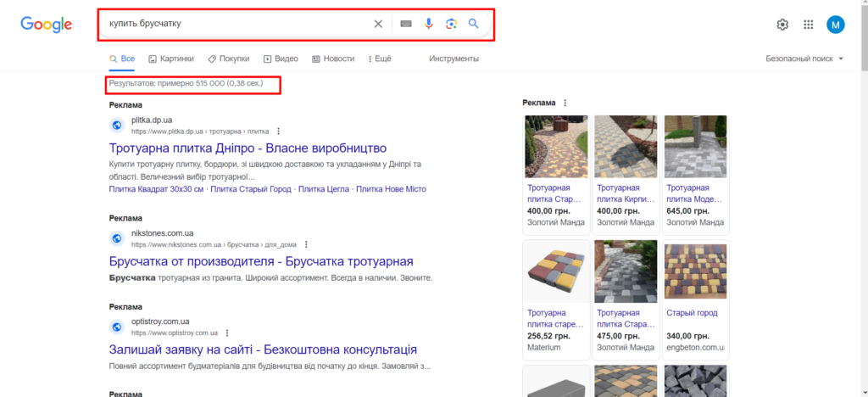This screenshot has height=397, width=868.
Task: Open sitelink Плитка Квадрат 30х30 см
Action: point(157,189)
